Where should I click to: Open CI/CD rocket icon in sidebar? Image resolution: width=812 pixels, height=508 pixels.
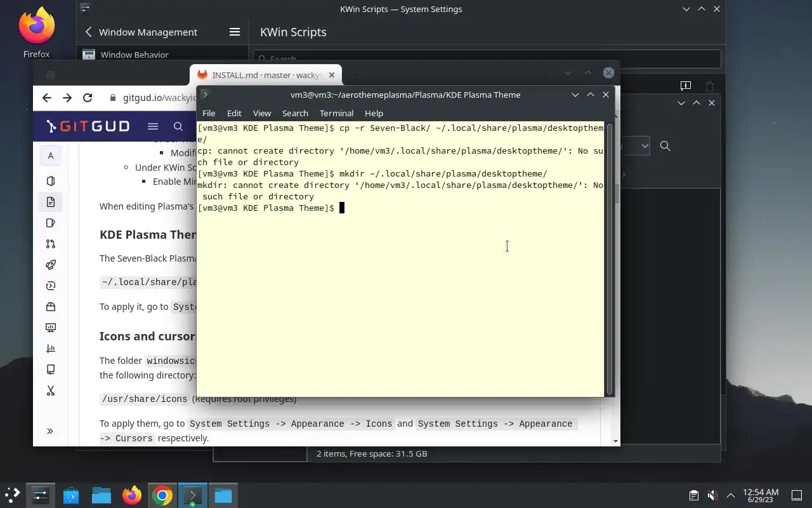[51, 265]
